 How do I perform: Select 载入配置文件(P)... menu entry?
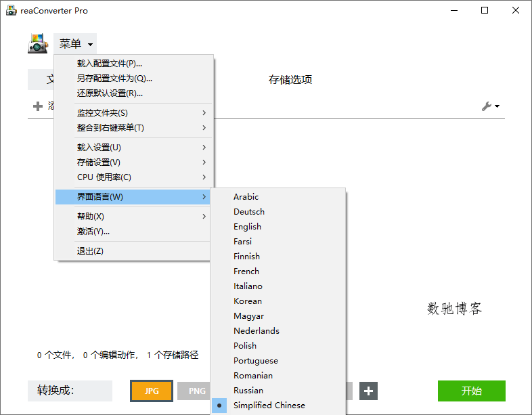click(x=134, y=64)
